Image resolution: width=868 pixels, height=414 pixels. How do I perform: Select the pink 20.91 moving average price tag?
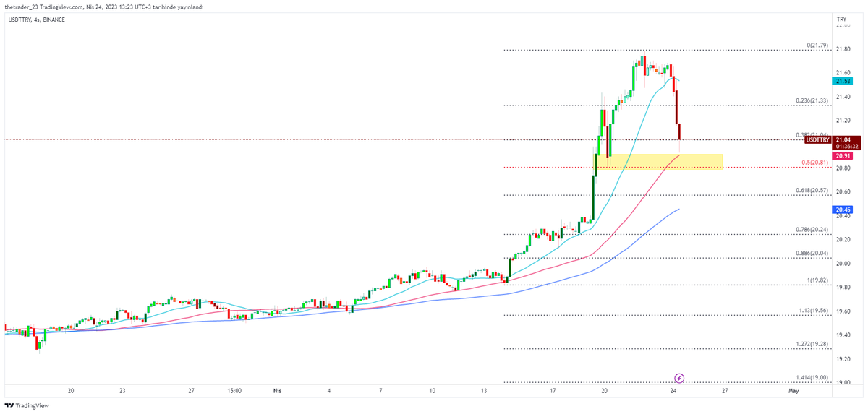[x=841, y=155]
